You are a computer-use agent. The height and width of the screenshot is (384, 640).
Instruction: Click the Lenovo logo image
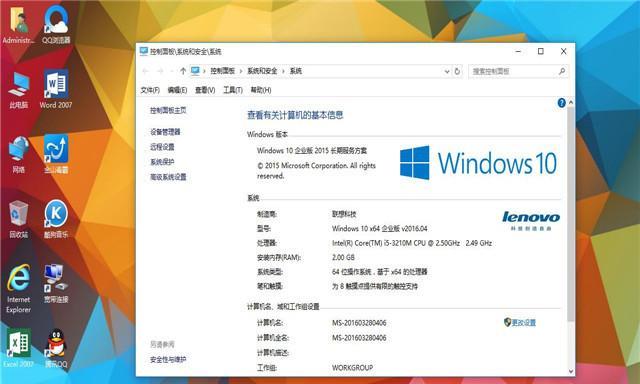[x=531, y=221]
